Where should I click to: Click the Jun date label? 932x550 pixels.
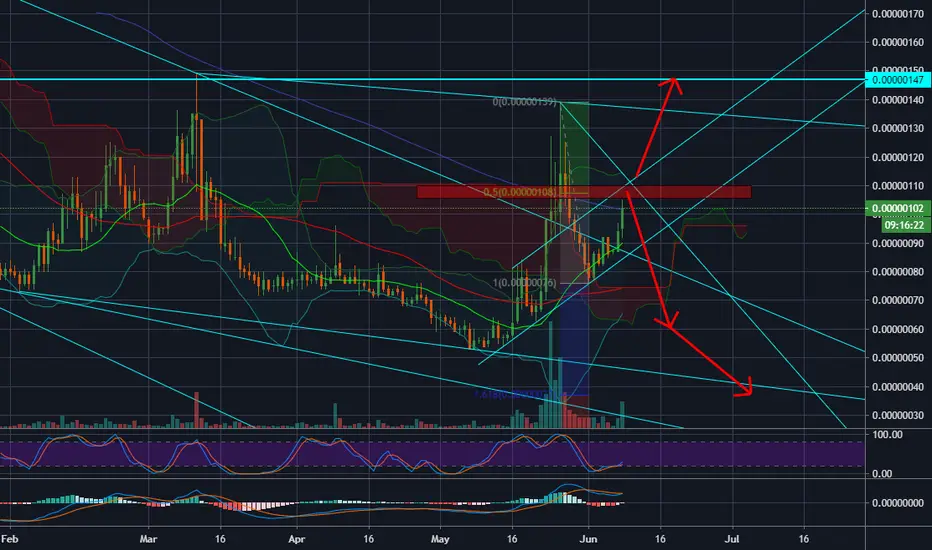click(x=588, y=539)
